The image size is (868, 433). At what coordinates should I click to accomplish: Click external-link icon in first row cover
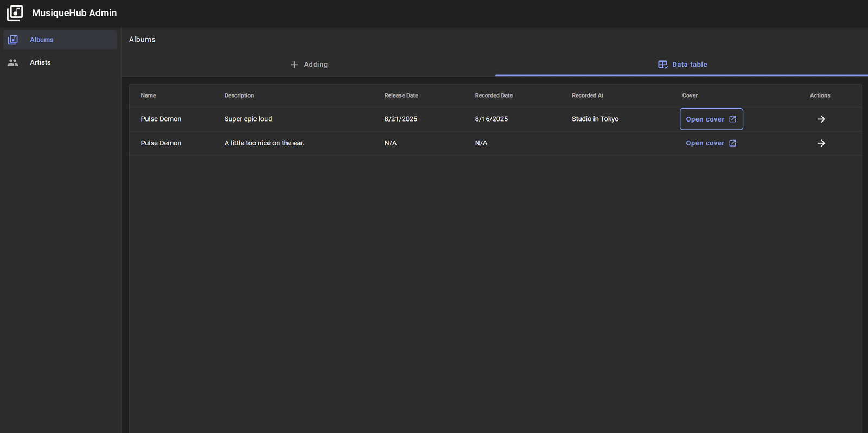(x=732, y=119)
